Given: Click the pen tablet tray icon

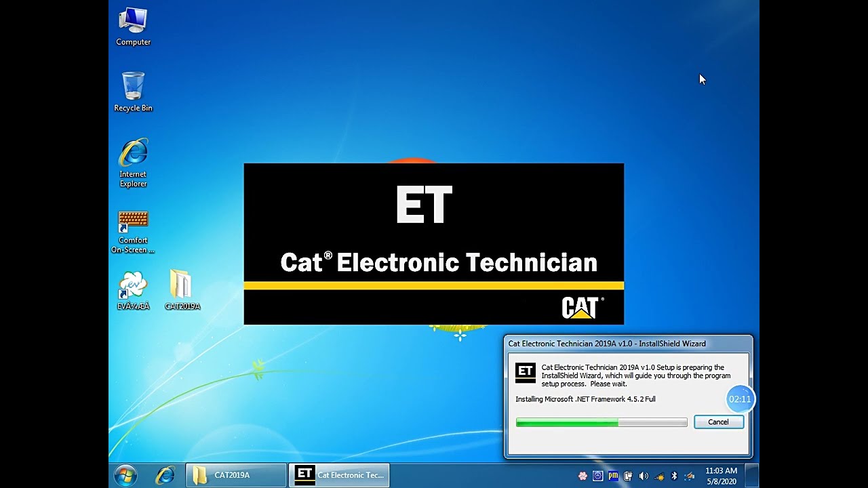Looking at the screenshot, I should tap(690, 476).
